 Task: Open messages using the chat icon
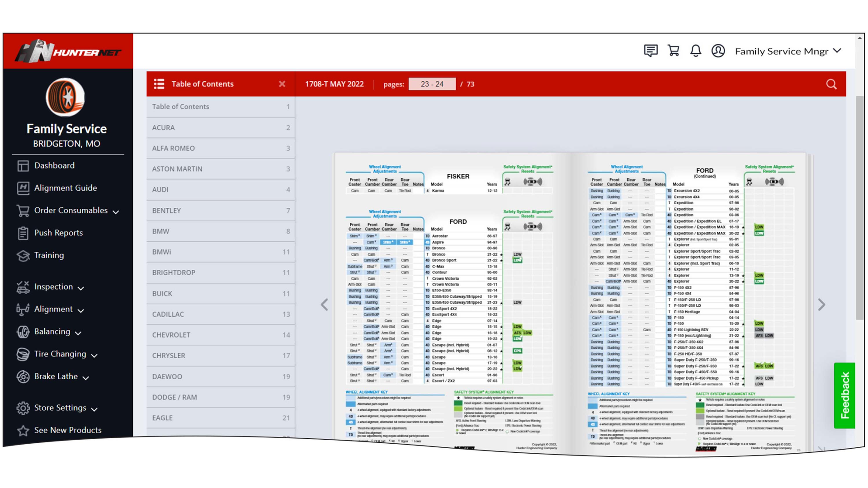[651, 51]
